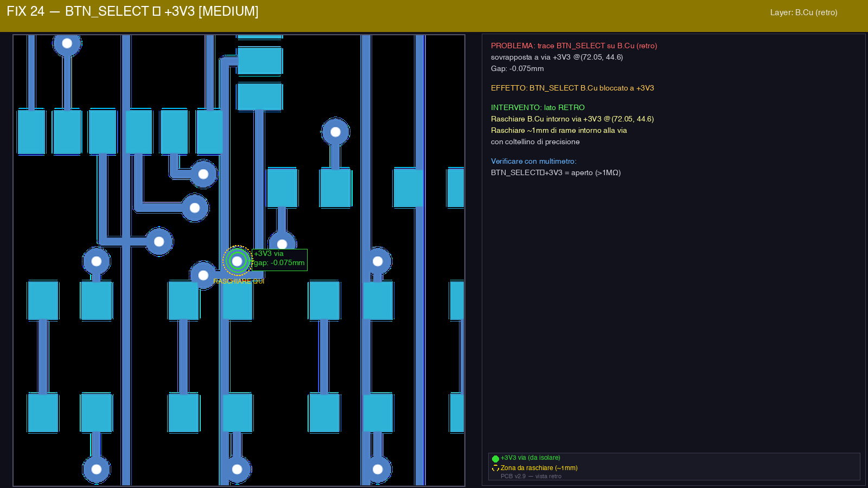Click the 'Gap: -0.075mm' text line

(517, 68)
